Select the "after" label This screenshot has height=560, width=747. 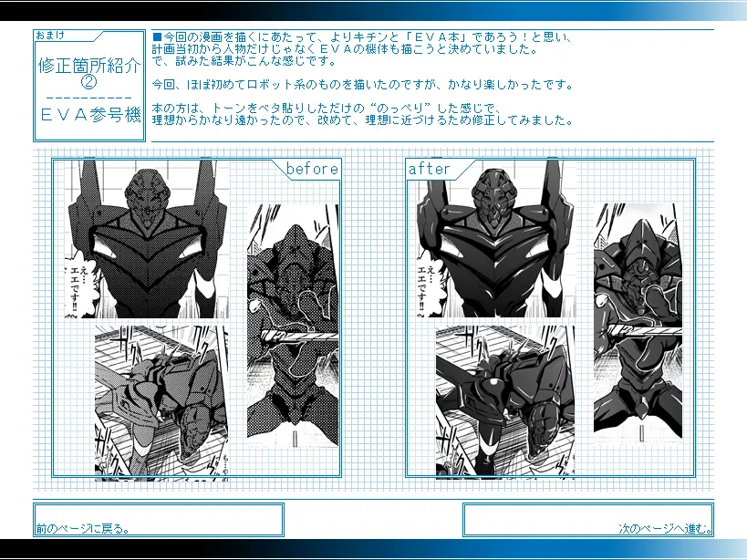[x=429, y=169]
